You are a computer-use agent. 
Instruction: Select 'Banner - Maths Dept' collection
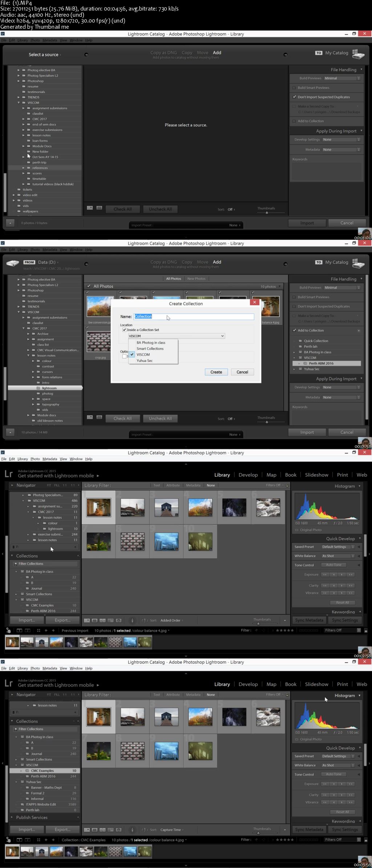point(46,788)
